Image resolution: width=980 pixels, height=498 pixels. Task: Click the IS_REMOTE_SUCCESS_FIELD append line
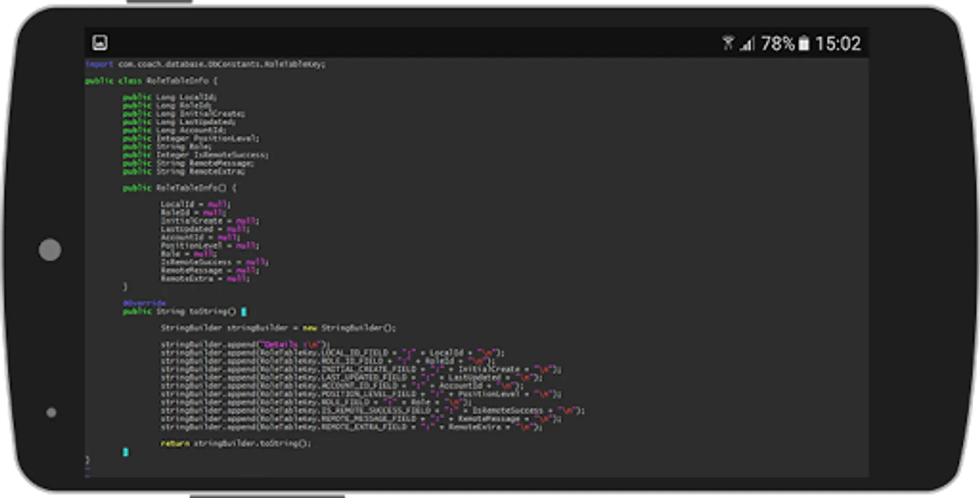pyautogui.click(x=373, y=411)
